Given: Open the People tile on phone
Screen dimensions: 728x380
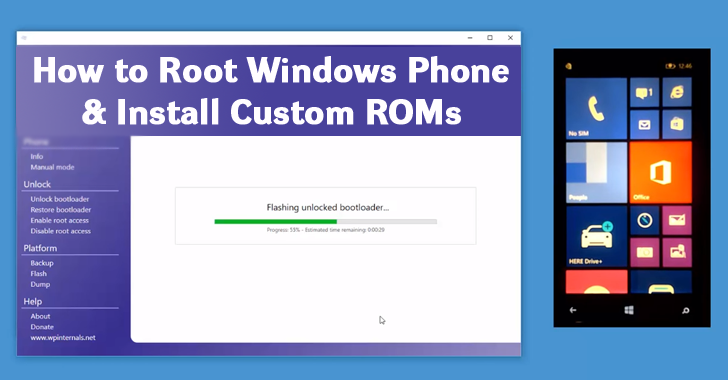Looking at the screenshot, I should click(x=596, y=172).
